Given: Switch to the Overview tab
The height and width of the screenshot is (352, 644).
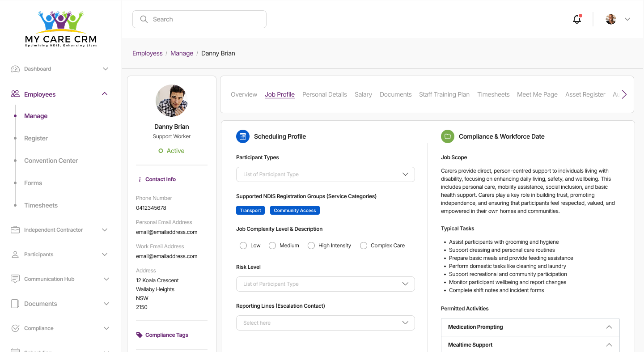Looking at the screenshot, I should pyautogui.click(x=244, y=94).
